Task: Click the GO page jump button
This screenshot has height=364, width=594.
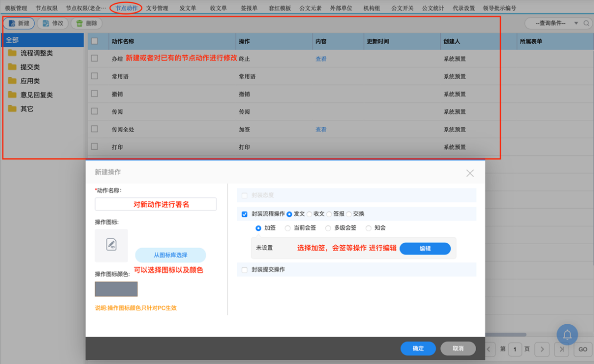Action: 582,350
